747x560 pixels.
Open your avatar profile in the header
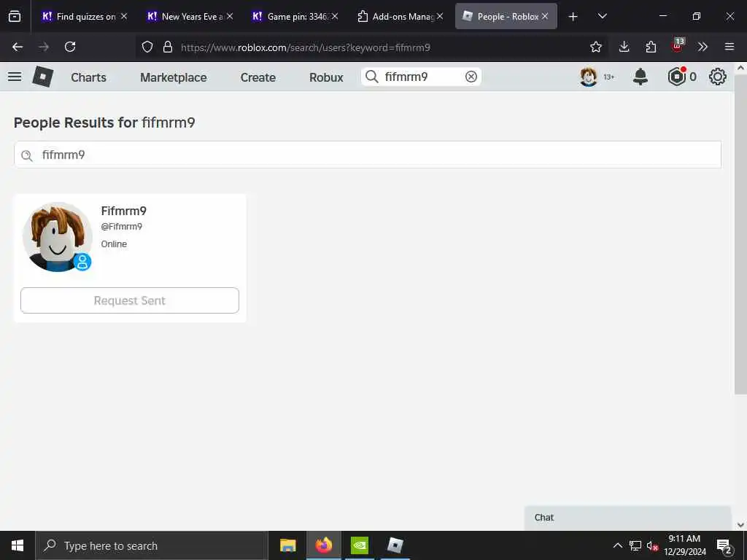[x=589, y=77]
